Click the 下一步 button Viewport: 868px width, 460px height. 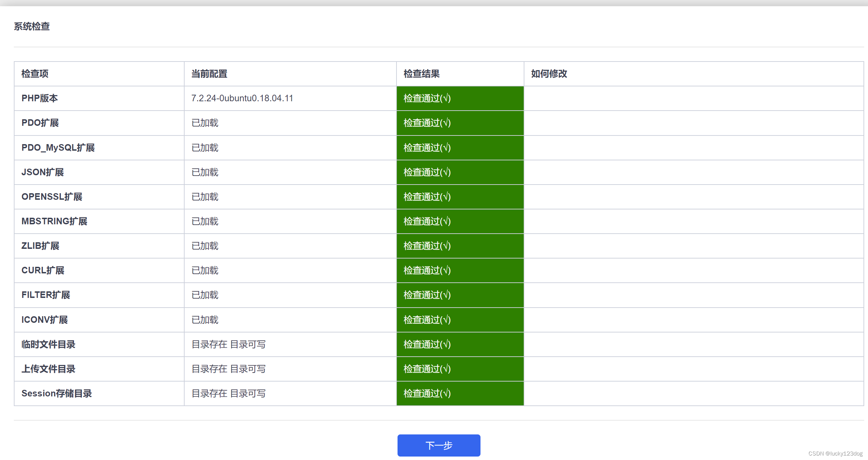439,445
